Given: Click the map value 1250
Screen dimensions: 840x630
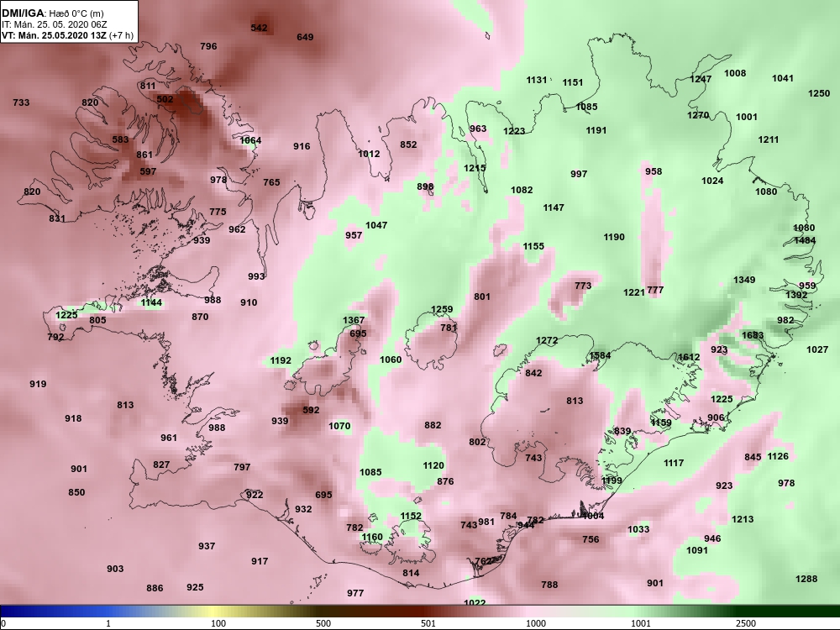Looking at the screenshot, I should [x=818, y=93].
